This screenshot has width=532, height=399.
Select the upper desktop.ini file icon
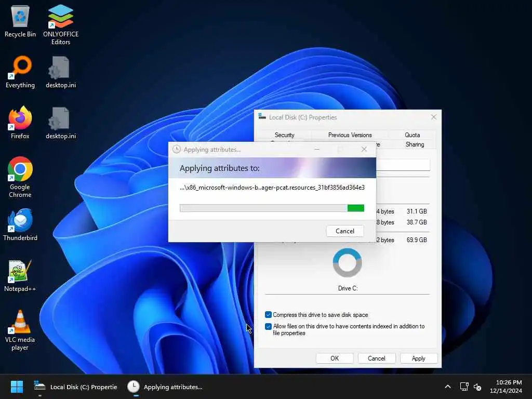tap(61, 72)
